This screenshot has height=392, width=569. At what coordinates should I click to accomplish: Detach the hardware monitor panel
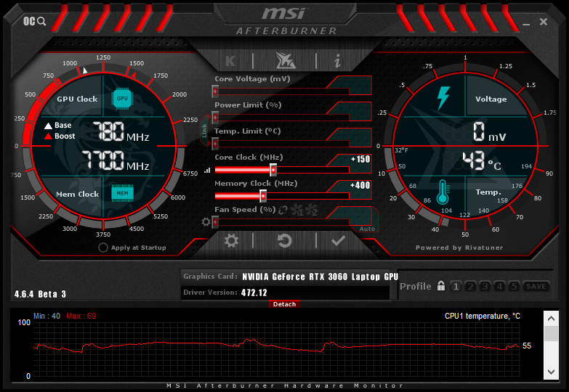tap(285, 304)
